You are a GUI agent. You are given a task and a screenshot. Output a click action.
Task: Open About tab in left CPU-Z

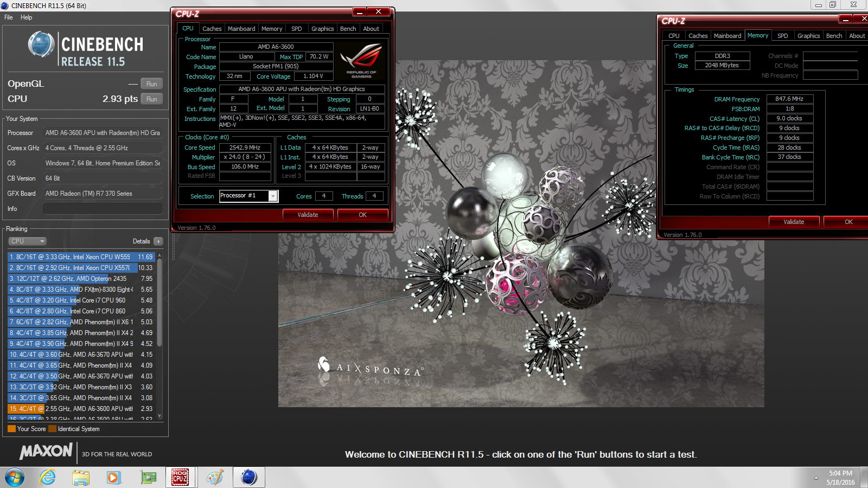tap(371, 29)
